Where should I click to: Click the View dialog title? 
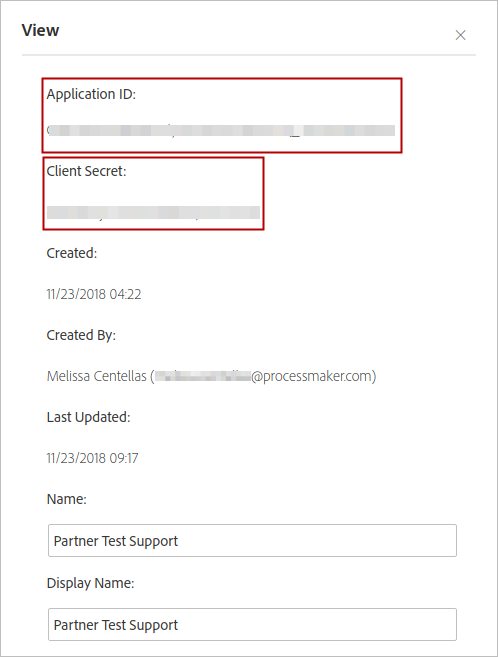[40, 30]
